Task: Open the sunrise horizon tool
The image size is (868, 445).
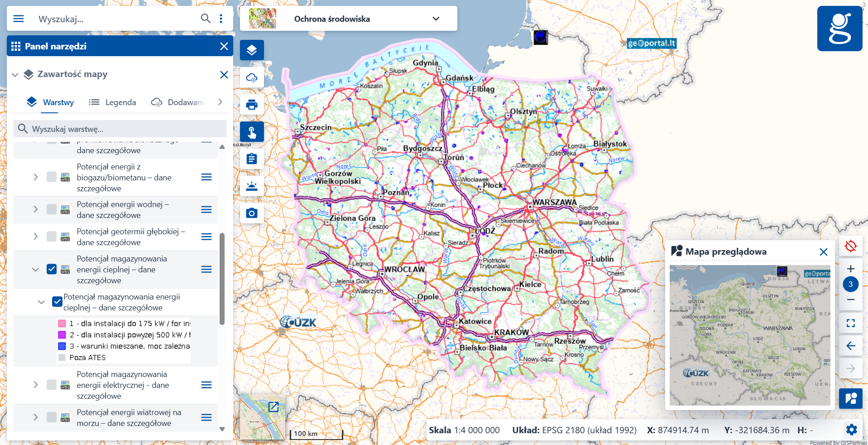Action: pyautogui.click(x=252, y=186)
